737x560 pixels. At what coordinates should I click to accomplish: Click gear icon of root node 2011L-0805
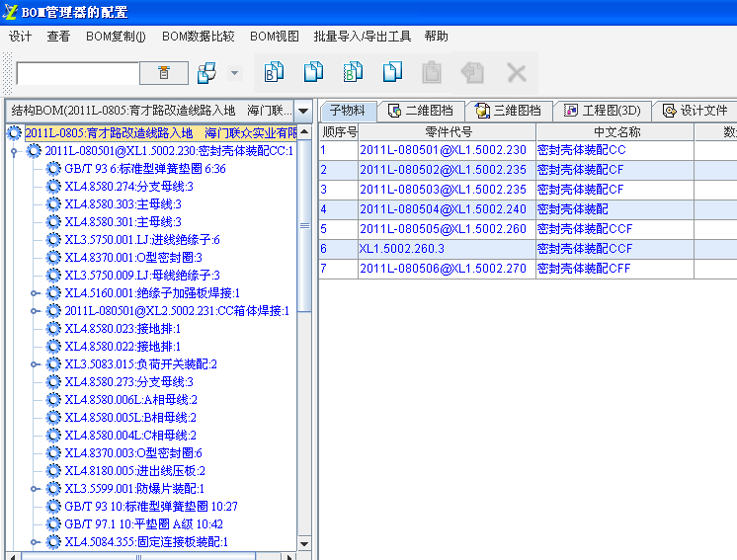coord(15,133)
